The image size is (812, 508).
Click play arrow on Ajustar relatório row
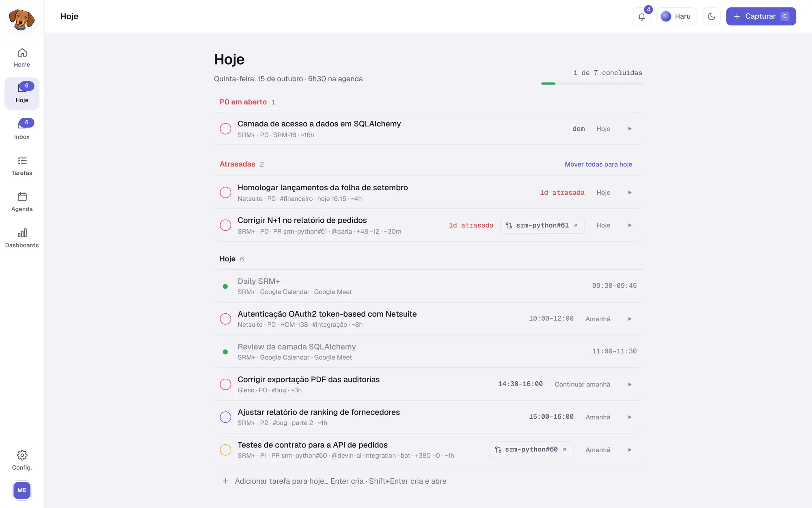click(630, 417)
